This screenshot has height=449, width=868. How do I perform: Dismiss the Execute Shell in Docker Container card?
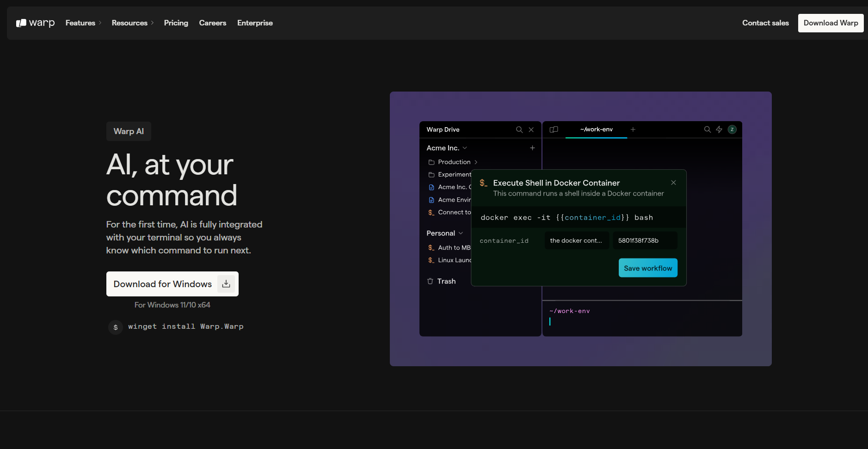pyautogui.click(x=673, y=182)
